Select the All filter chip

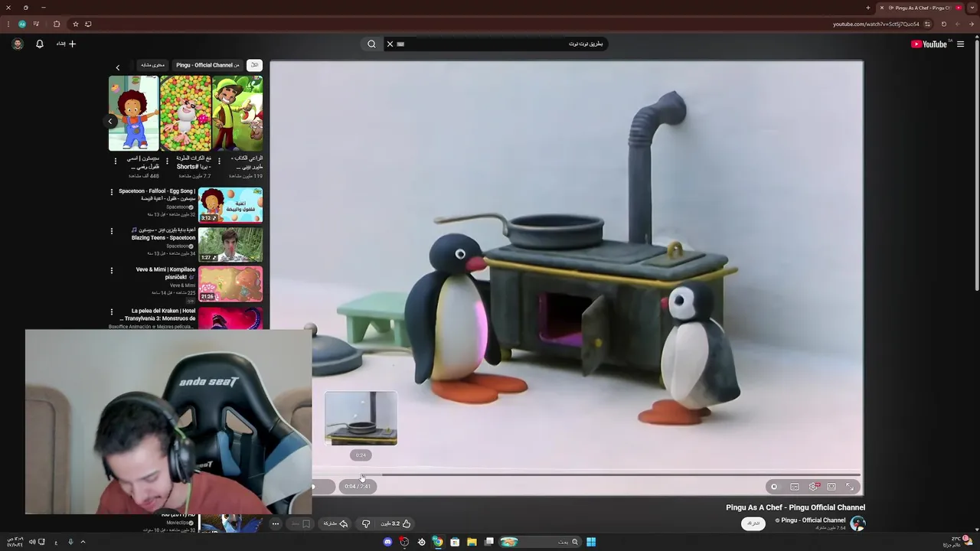click(254, 65)
